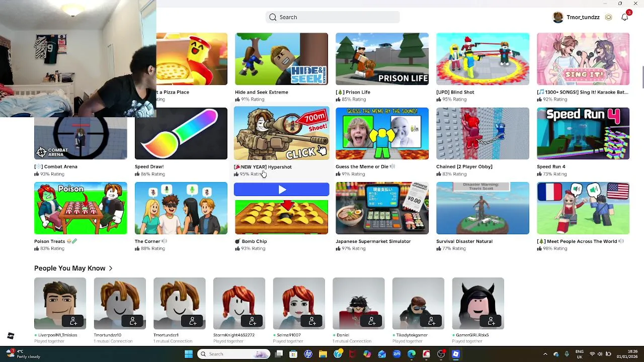This screenshot has height=362, width=644.
Task: Click the Prison Life title text
Action: pos(353,92)
